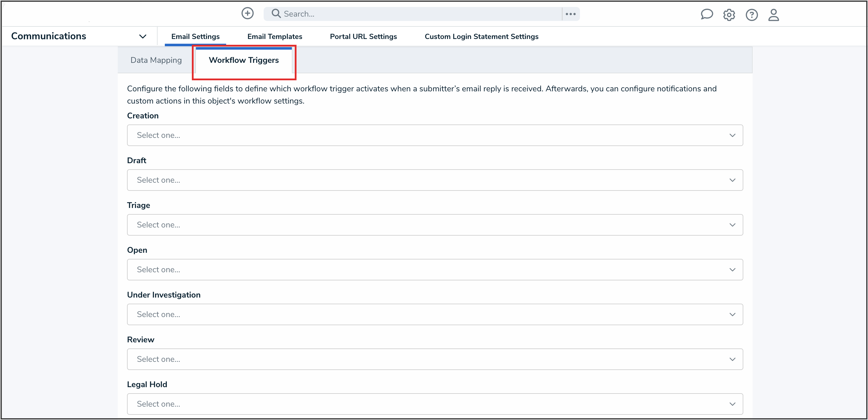The image size is (868, 420).
Task: Open the search options ellipsis menu
Action: pos(571,14)
